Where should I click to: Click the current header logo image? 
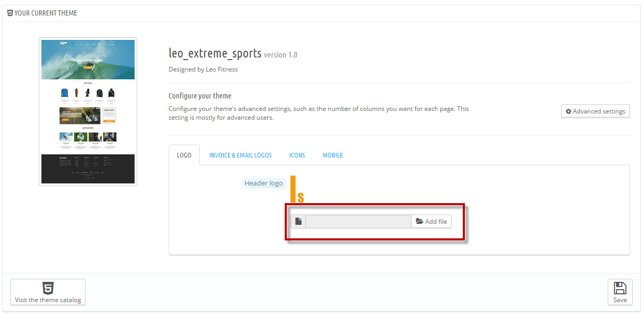point(297,189)
